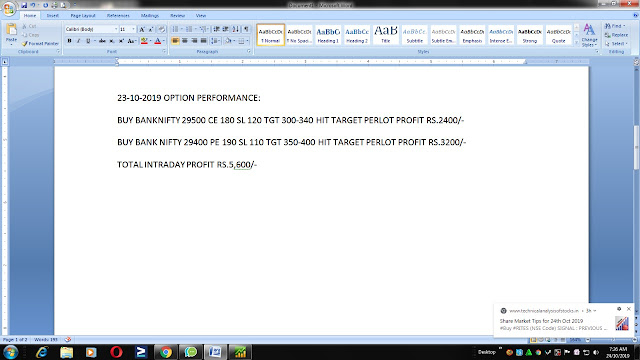Toggle Bold formatting
The height and width of the screenshot is (360, 640).
[69, 41]
